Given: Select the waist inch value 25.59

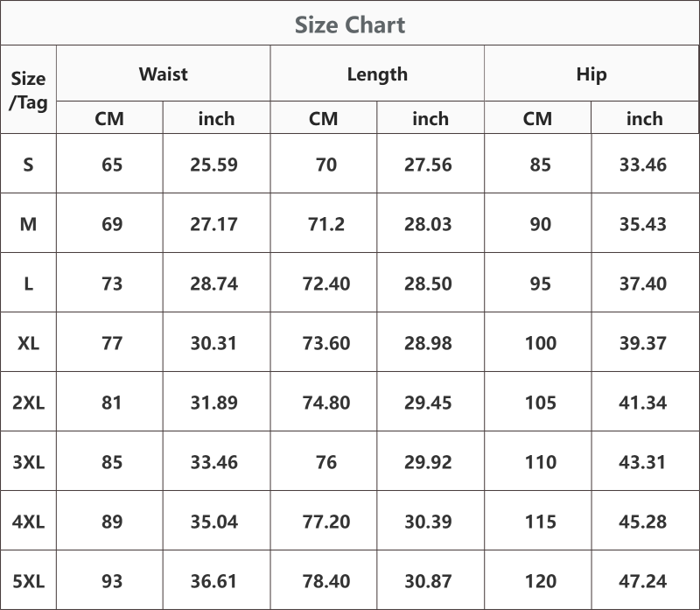Looking at the screenshot, I should coord(213,165).
